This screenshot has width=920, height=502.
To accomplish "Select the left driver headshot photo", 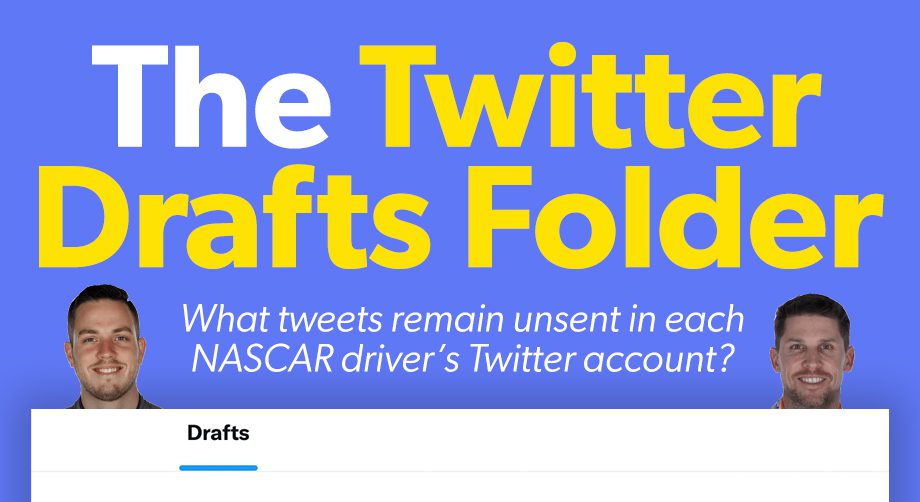I will click(106, 347).
